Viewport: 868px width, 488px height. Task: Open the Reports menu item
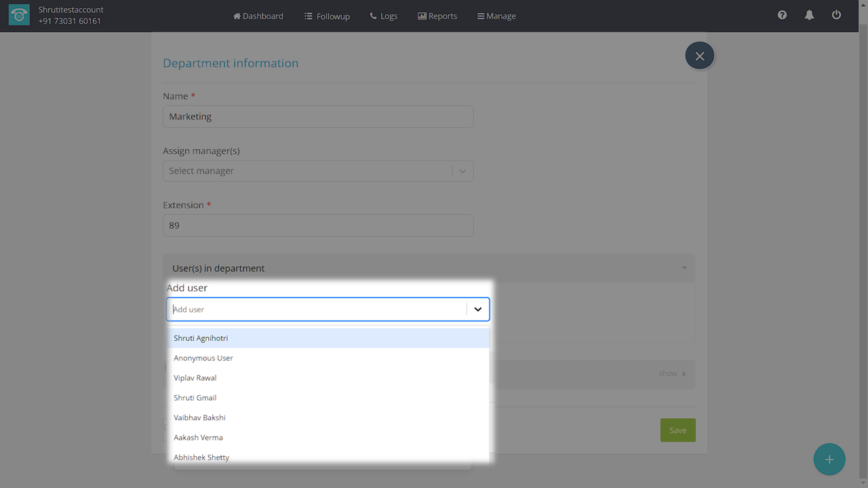pos(437,16)
